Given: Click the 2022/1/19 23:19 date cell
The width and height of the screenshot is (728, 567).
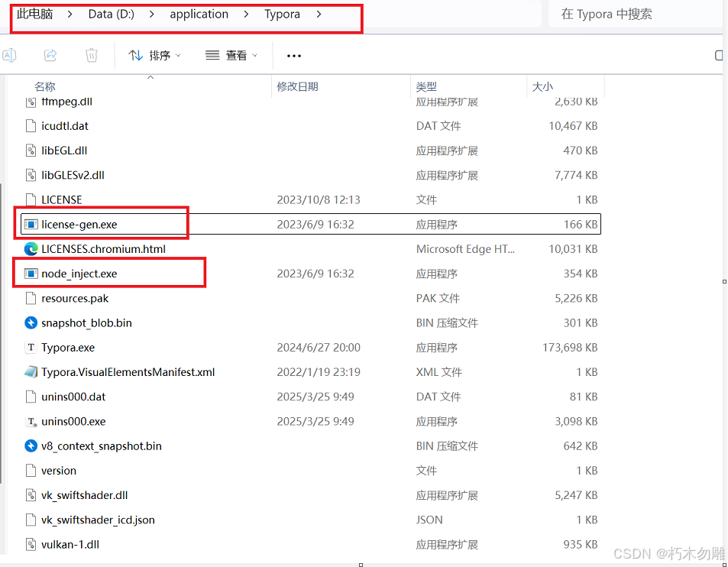Looking at the screenshot, I should click(x=319, y=372).
